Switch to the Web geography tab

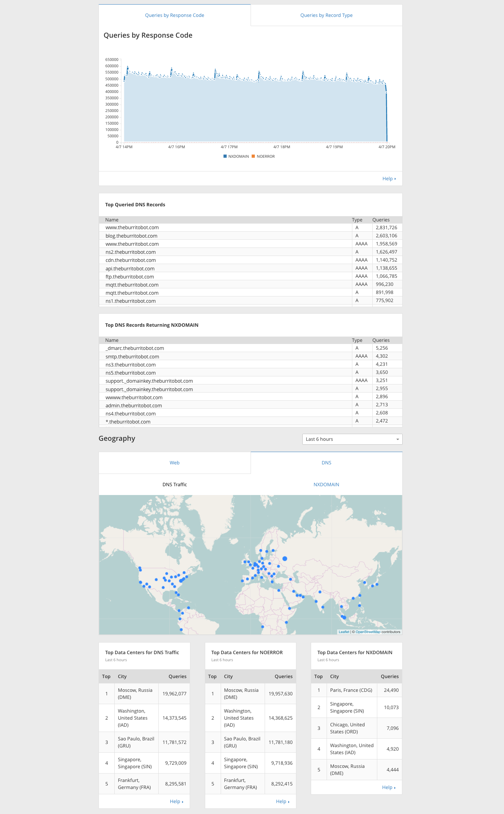pos(175,463)
